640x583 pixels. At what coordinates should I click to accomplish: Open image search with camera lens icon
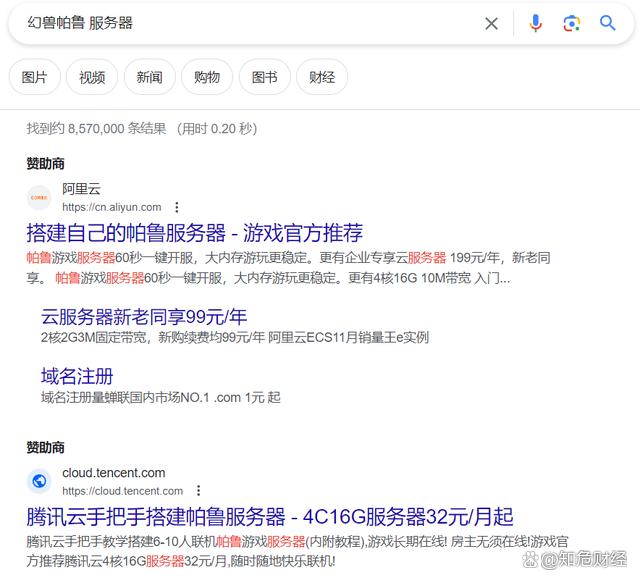(x=571, y=23)
